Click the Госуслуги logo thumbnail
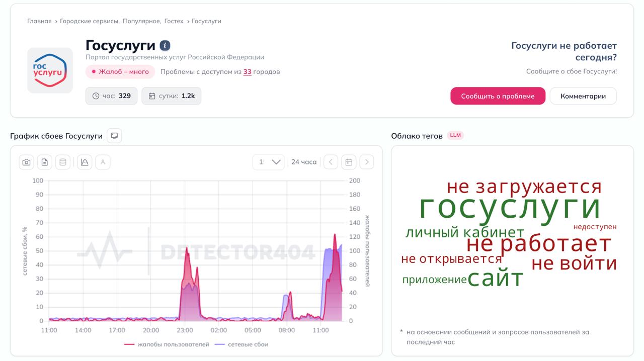Screen dimensions: 644x361 tap(50, 70)
